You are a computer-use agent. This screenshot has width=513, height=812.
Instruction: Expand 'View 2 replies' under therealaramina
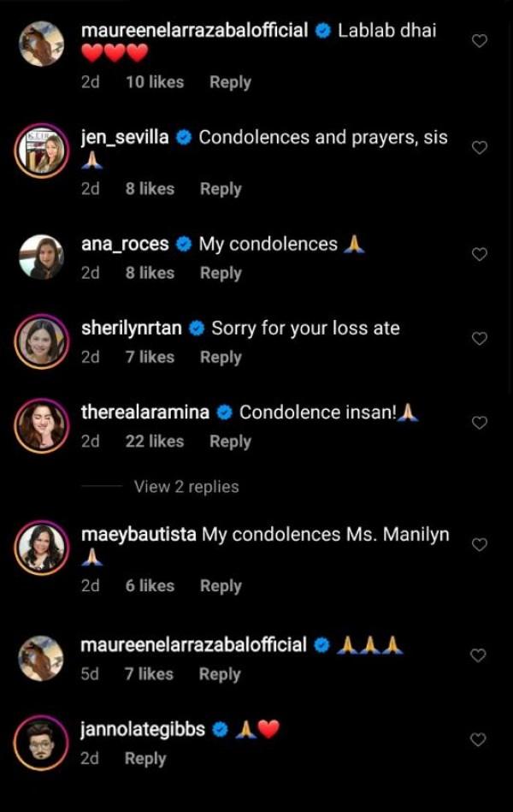186,487
